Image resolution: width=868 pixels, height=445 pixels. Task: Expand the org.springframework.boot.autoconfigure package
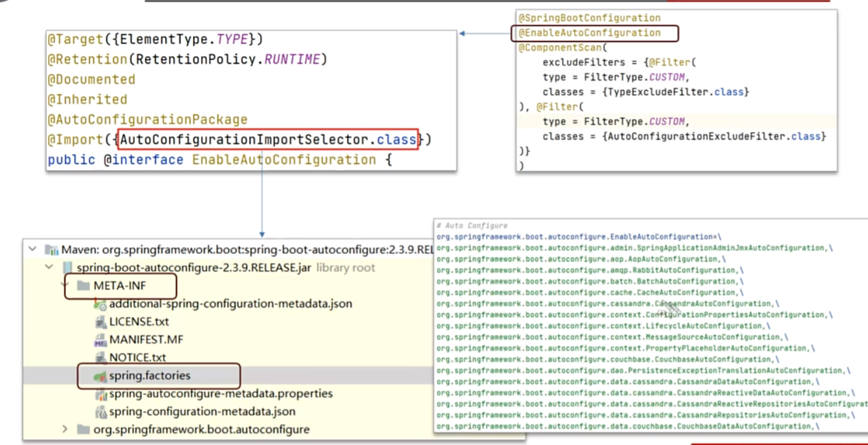pyautogui.click(x=64, y=429)
